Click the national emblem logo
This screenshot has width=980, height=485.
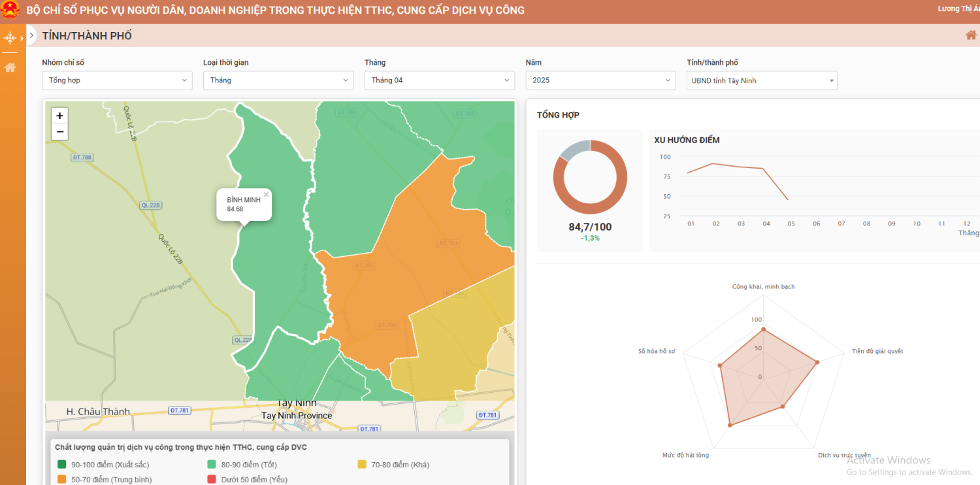pos(10,10)
